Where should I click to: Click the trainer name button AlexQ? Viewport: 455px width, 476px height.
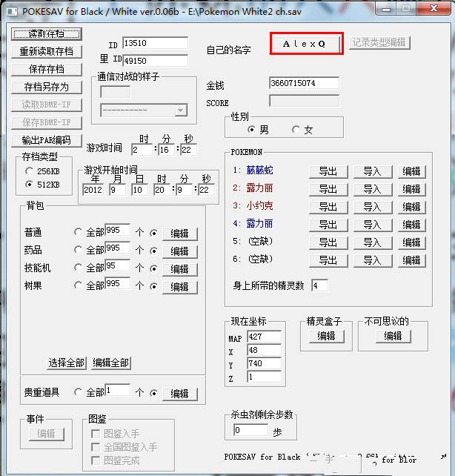(x=305, y=44)
